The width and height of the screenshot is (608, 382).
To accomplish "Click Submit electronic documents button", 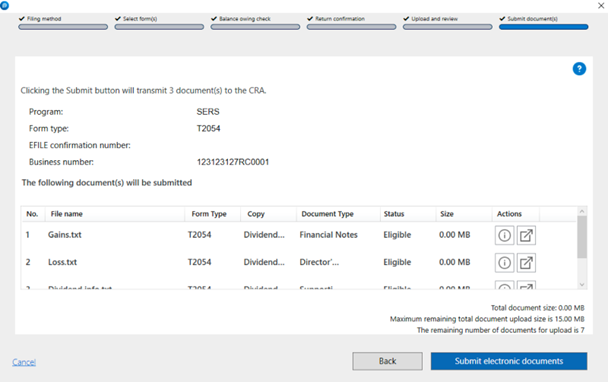I will [509, 361].
